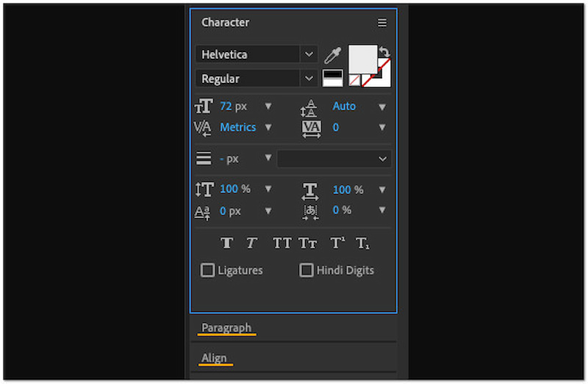Open the Helvetica font family dropdown

tap(309, 54)
